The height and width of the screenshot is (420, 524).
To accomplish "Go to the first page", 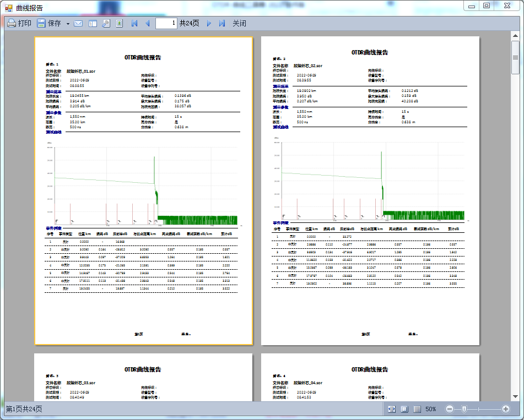I will 134,24.
